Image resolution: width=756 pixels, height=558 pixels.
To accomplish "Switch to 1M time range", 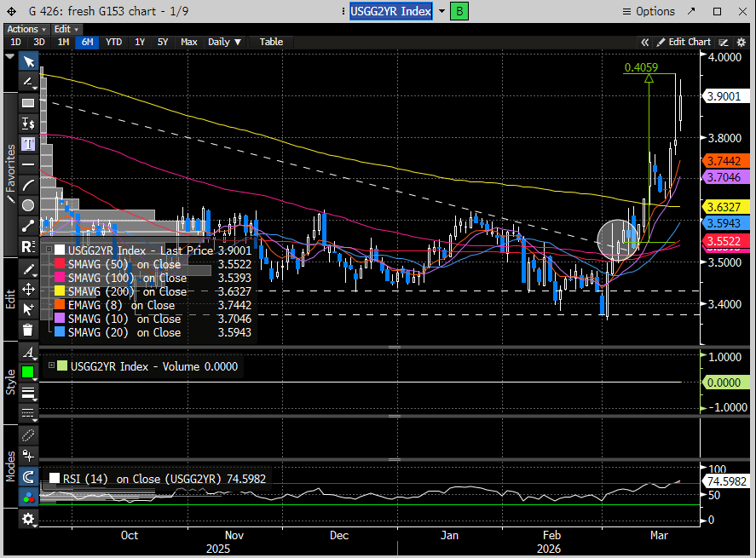I will pos(63,42).
